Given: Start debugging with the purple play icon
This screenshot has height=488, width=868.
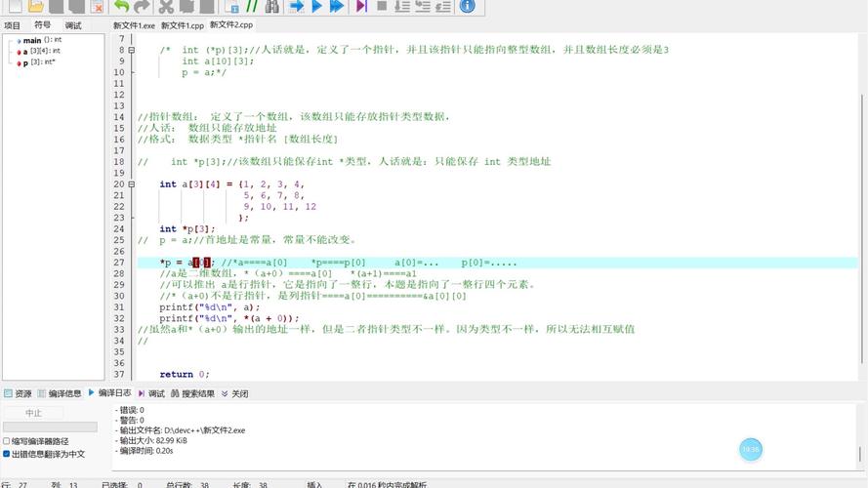Looking at the screenshot, I should point(361,6).
